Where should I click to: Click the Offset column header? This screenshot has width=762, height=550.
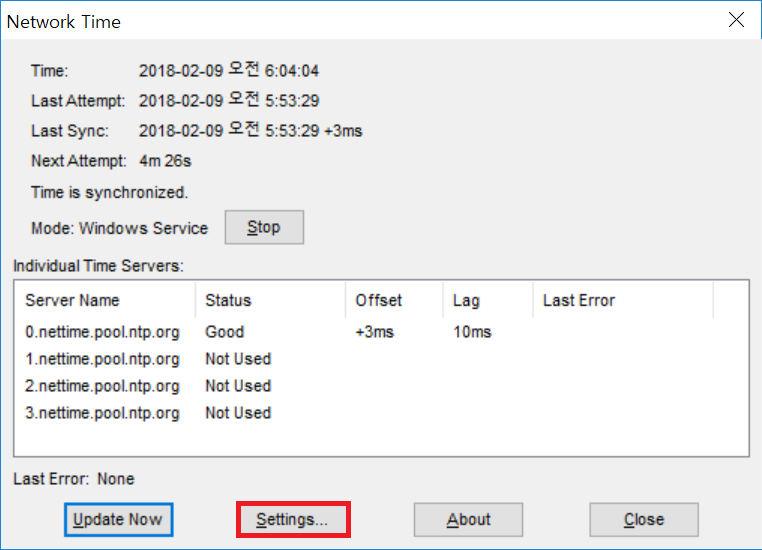coord(394,300)
